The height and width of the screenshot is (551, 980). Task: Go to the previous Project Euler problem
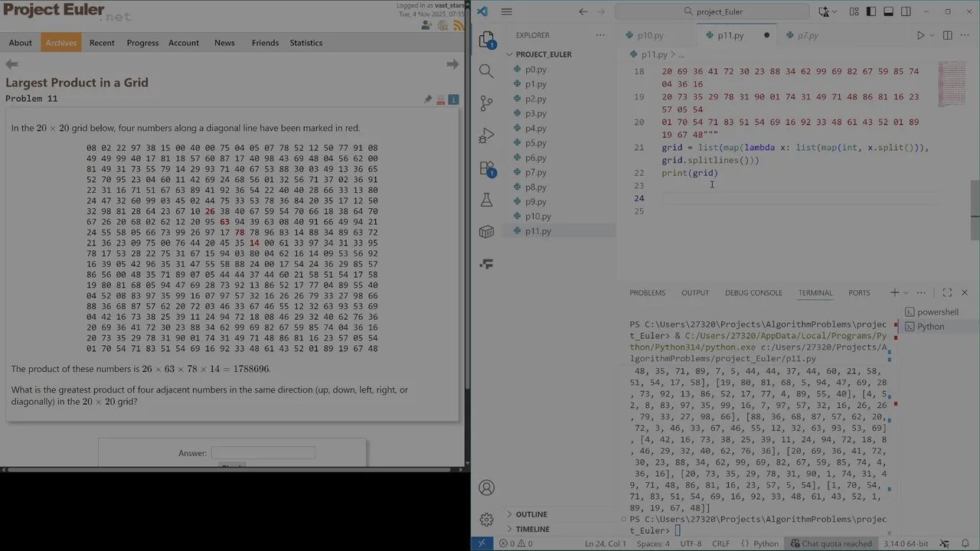click(x=11, y=64)
